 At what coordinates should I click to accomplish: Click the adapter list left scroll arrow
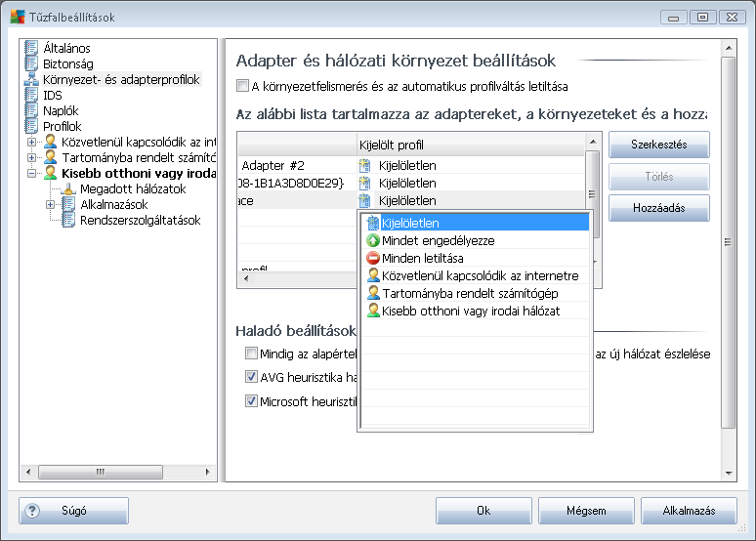tap(246, 278)
